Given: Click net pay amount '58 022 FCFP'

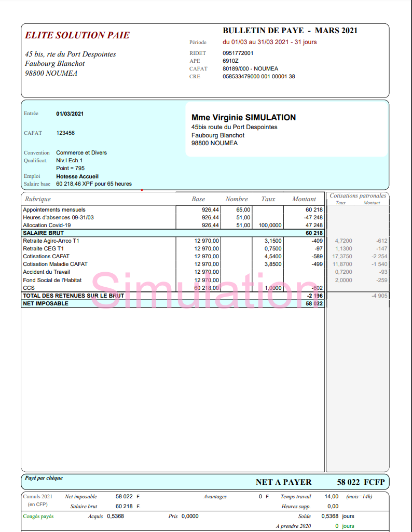Looking at the screenshot, I should point(361,482).
